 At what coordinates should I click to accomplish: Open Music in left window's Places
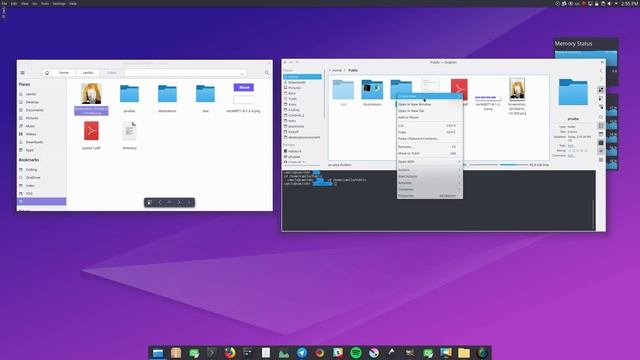42,126
